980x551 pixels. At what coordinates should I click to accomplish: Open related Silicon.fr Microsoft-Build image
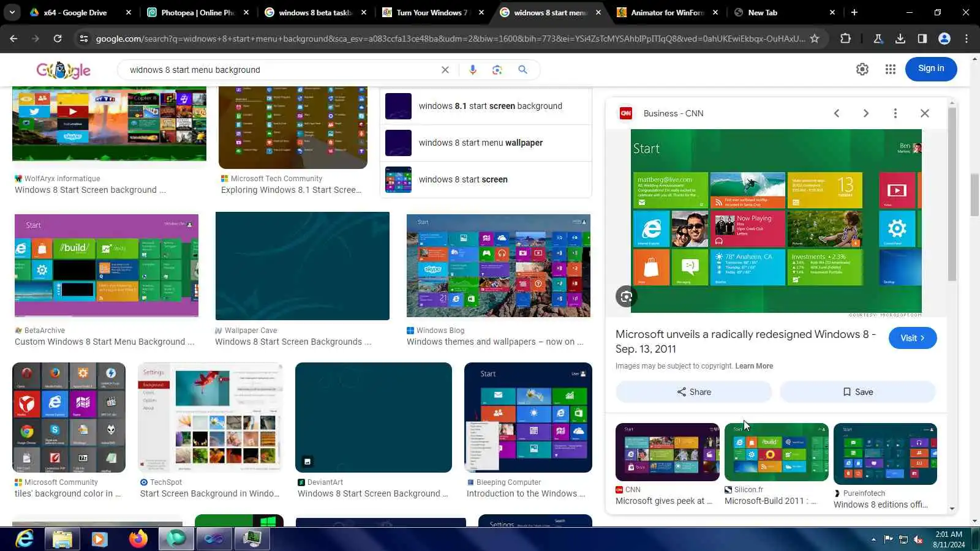coord(777,452)
